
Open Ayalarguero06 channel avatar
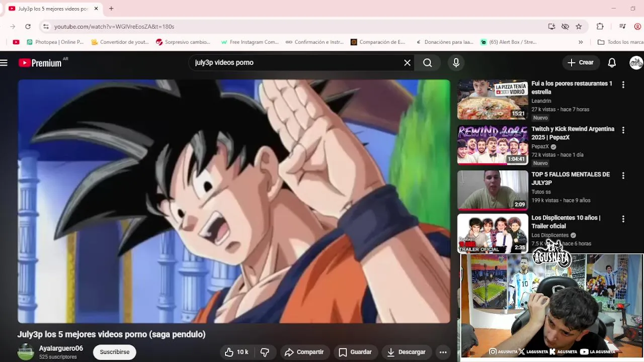point(26,352)
